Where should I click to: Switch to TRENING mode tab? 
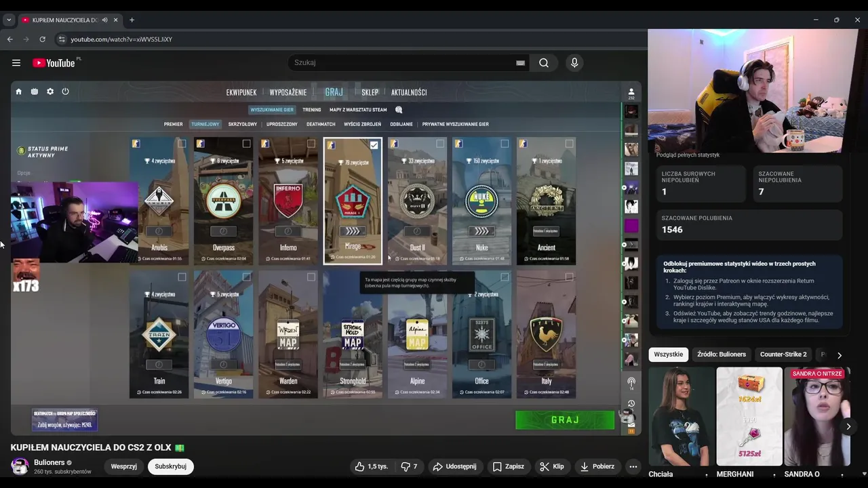312,110
